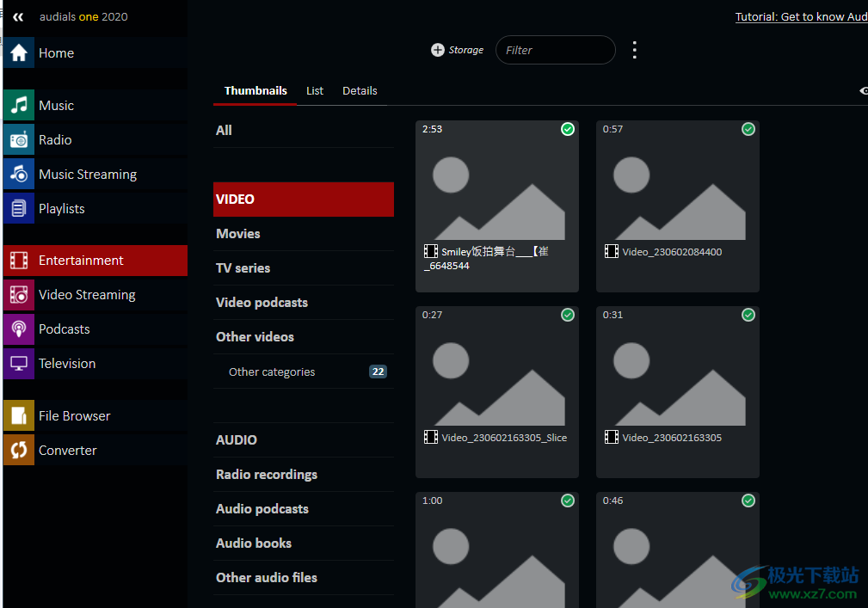Open the Radio icon

[19, 139]
